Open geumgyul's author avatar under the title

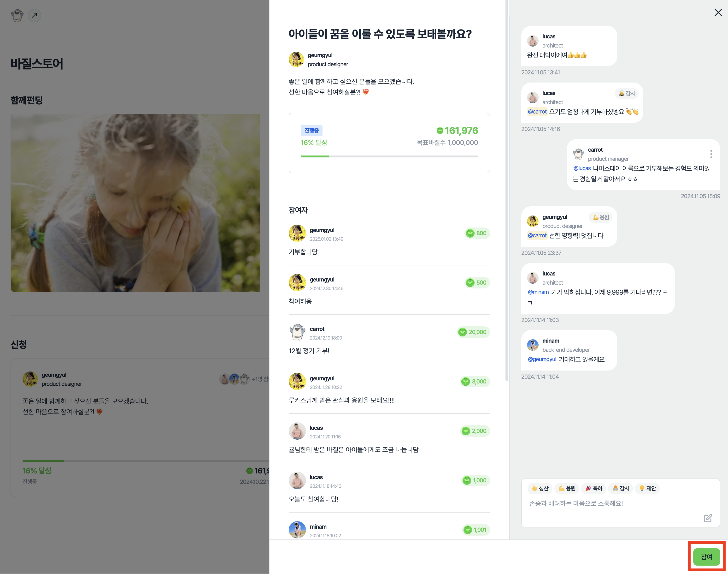(296, 60)
